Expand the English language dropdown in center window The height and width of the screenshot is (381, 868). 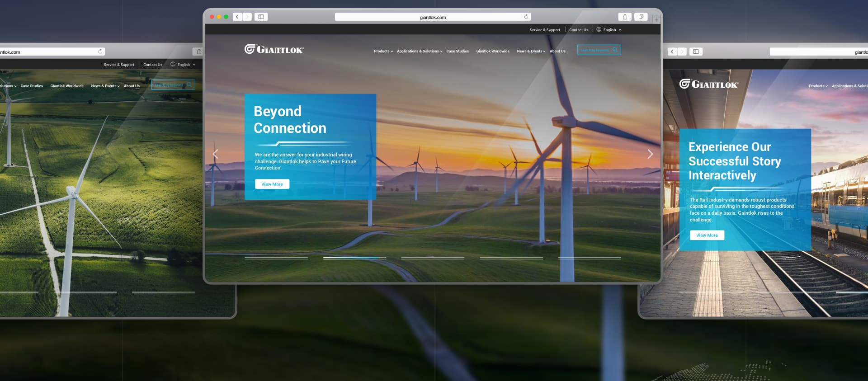[x=612, y=30]
